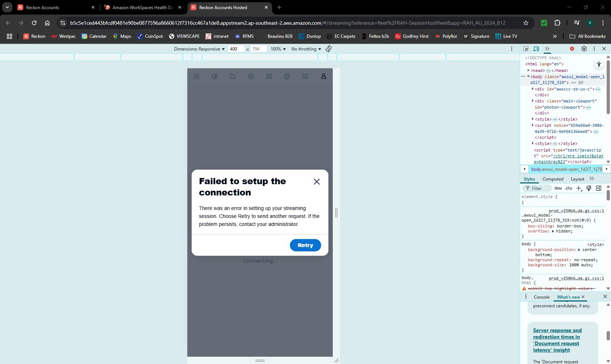Click the viewport height field showing 794

tap(258, 49)
